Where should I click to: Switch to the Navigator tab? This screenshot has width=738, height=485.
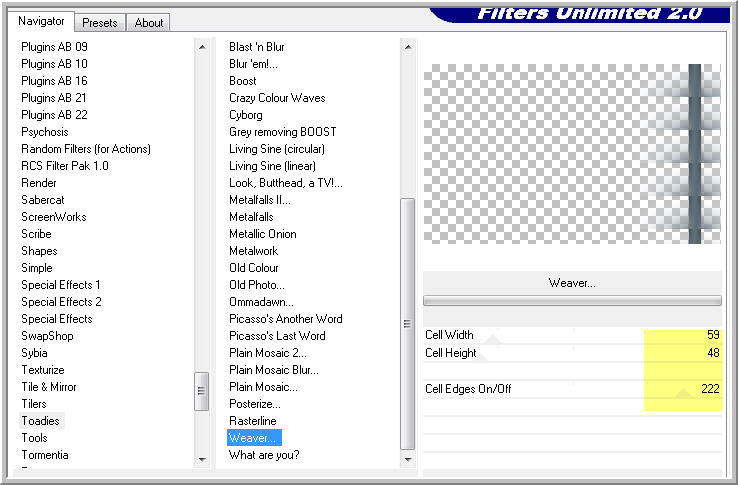point(41,21)
